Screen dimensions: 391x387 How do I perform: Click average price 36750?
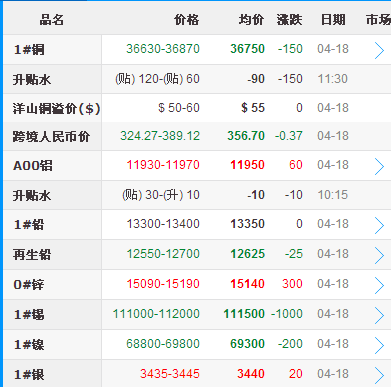pyautogui.click(x=247, y=49)
